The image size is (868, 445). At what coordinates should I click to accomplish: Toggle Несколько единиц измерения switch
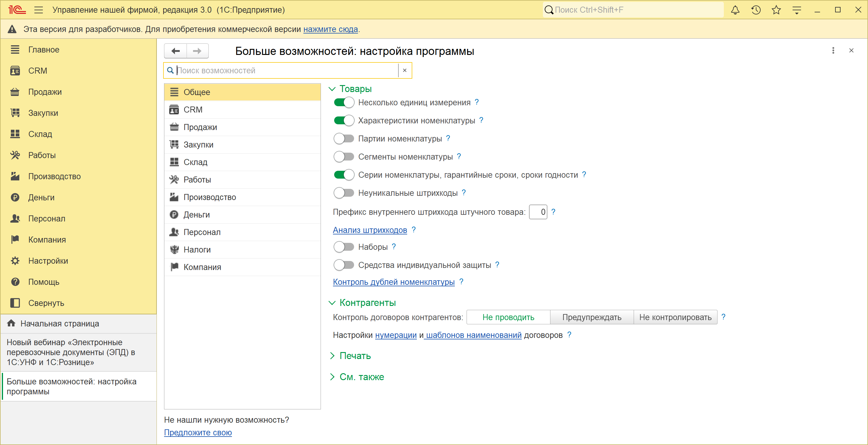click(344, 103)
